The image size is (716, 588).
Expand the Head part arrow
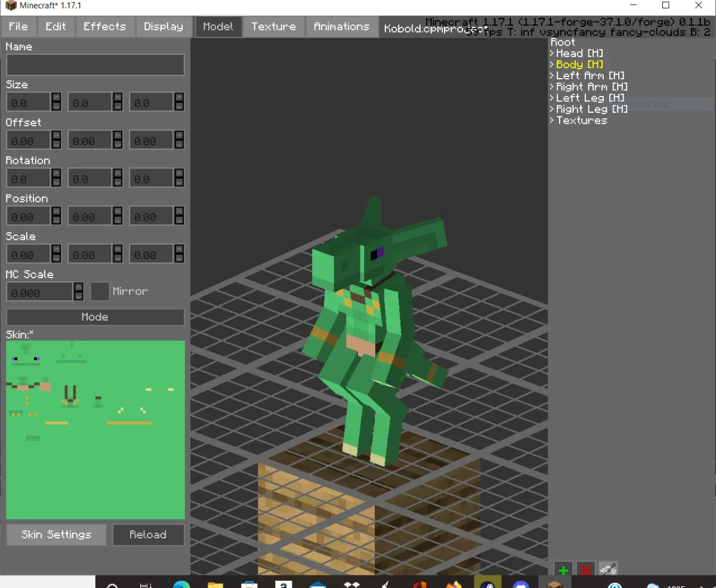point(552,54)
